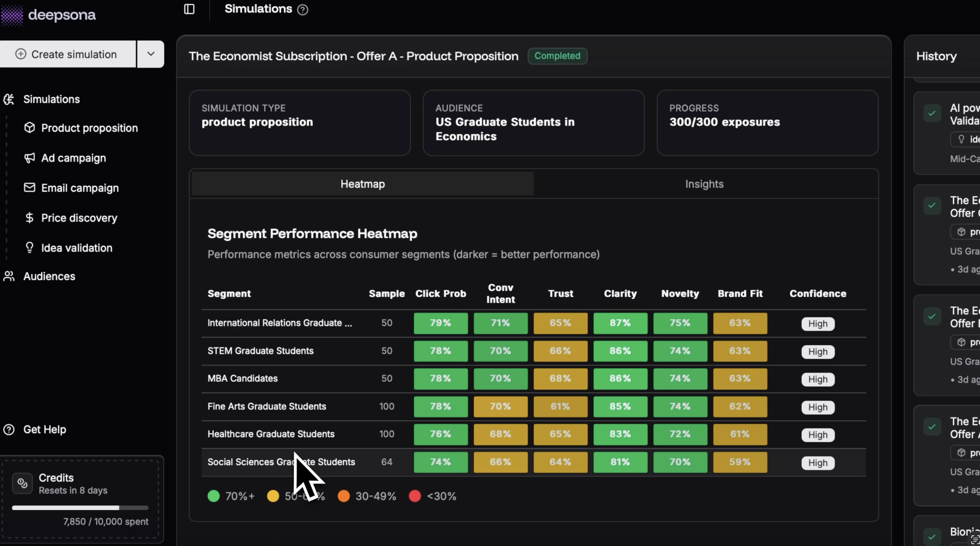Click the 87% Clarity heatmap cell
The height and width of the screenshot is (546, 980).
620,323
